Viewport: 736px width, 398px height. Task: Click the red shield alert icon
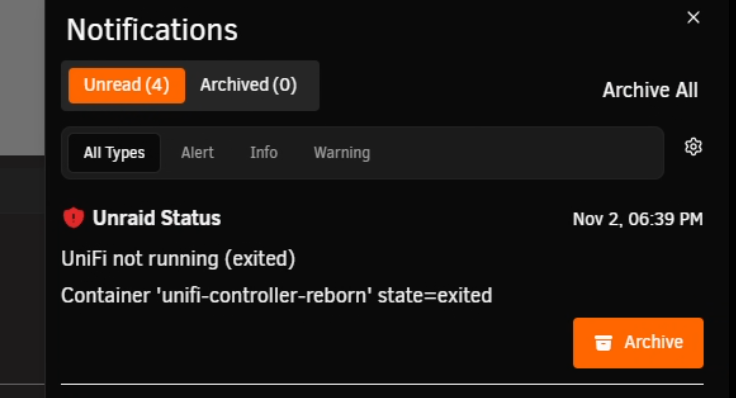[73, 218]
